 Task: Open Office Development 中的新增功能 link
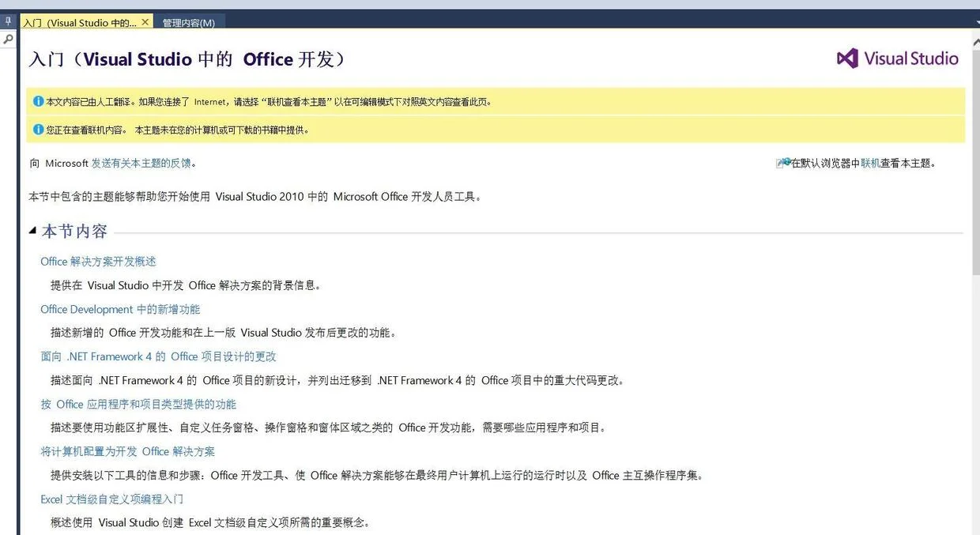[120, 309]
